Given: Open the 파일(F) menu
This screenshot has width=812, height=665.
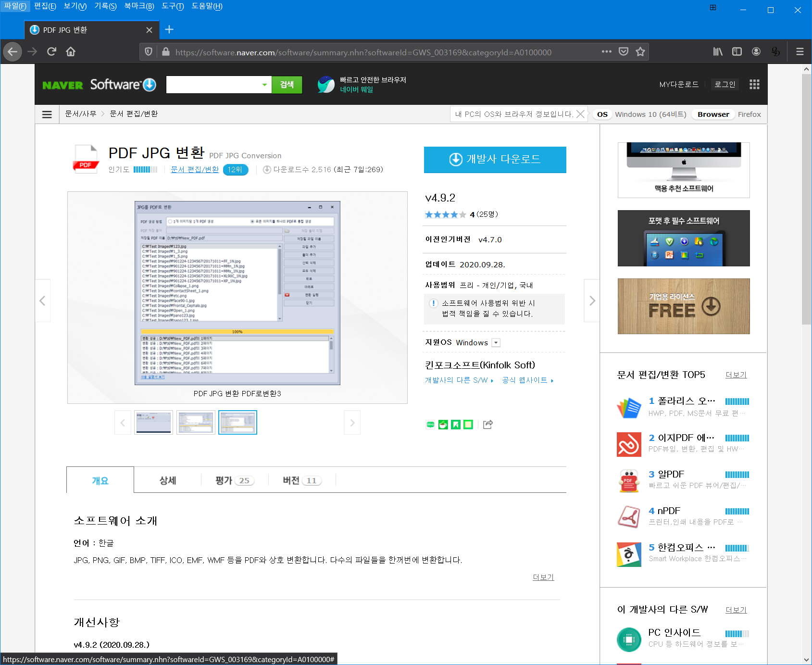Looking at the screenshot, I should (x=15, y=6).
